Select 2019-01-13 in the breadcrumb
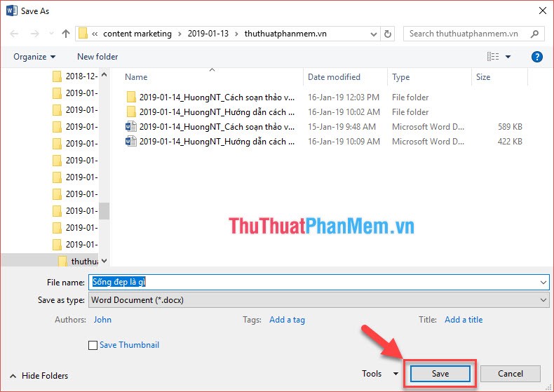 click(x=208, y=34)
